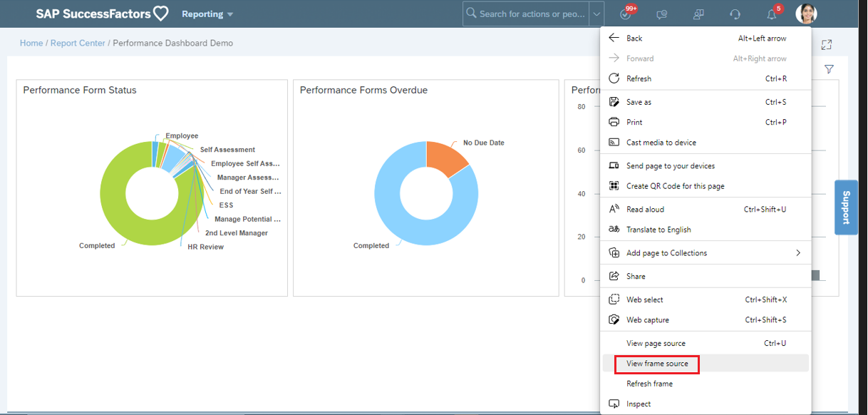Focus the Search for actions or people field
Viewport: 868px width, 415px height.
pos(526,14)
